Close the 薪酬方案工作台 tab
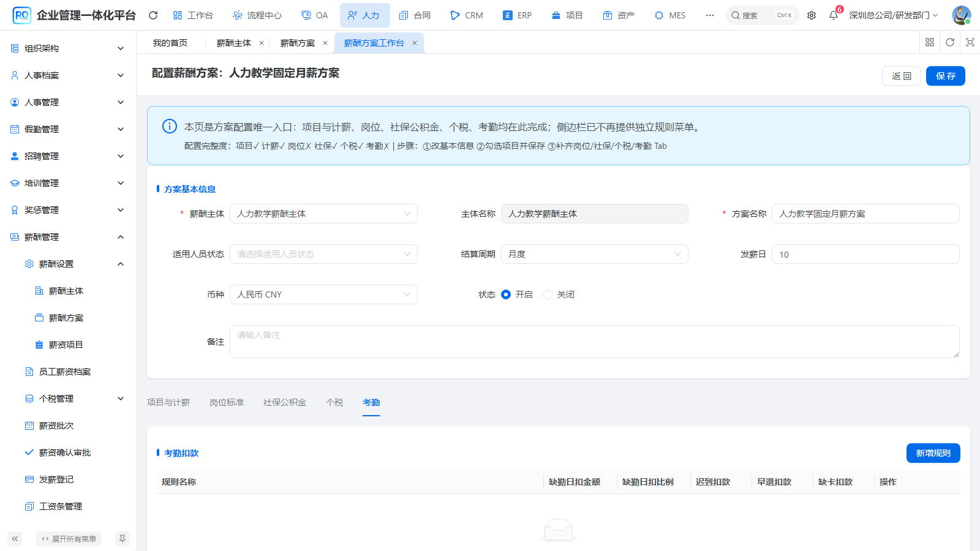 (415, 43)
